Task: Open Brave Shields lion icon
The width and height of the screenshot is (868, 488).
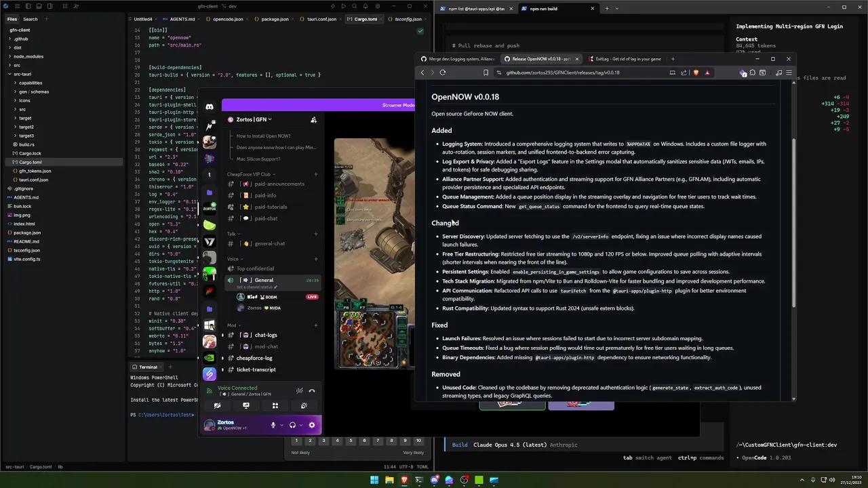Action: coord(696,73)
